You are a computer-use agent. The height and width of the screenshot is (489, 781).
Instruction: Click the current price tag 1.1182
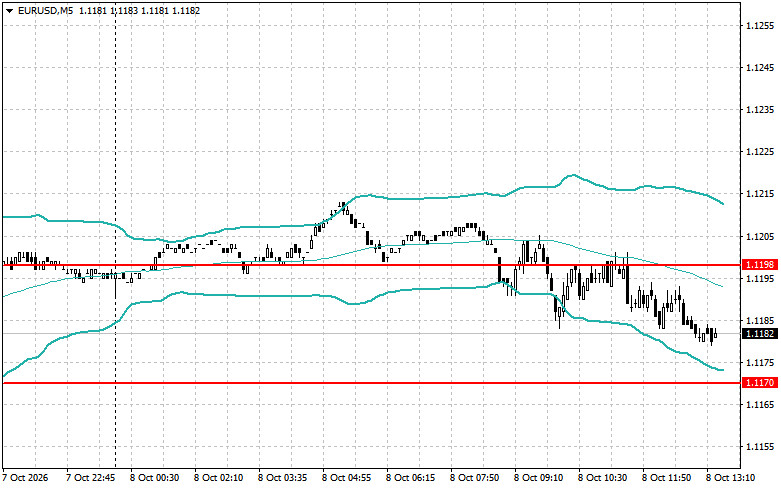pyautogui.click(x=759, y=334)
